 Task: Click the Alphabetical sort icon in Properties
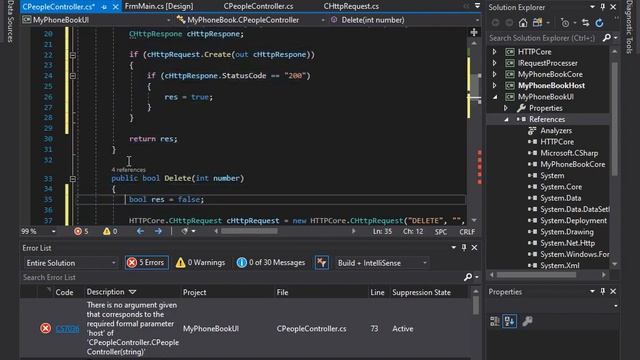click(509, 321)
